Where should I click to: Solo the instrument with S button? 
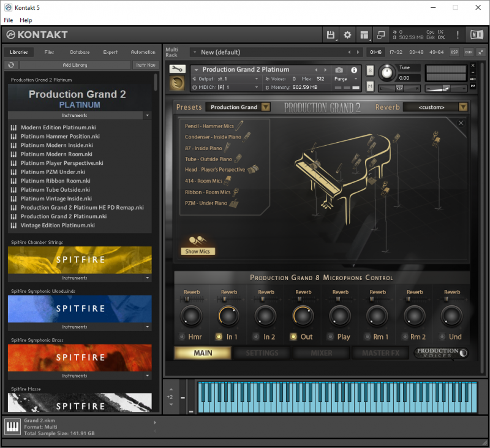click(370, 70)
